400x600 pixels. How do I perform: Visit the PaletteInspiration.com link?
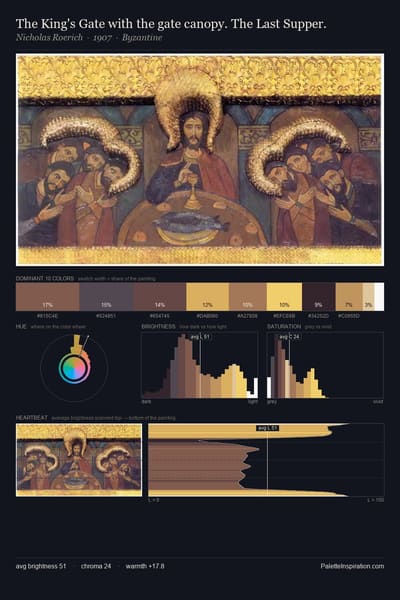point(352,566)
